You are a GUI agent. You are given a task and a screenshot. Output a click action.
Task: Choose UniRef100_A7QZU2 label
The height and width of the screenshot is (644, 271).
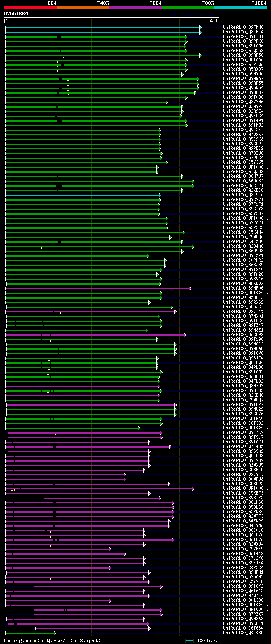coord(243,171)
